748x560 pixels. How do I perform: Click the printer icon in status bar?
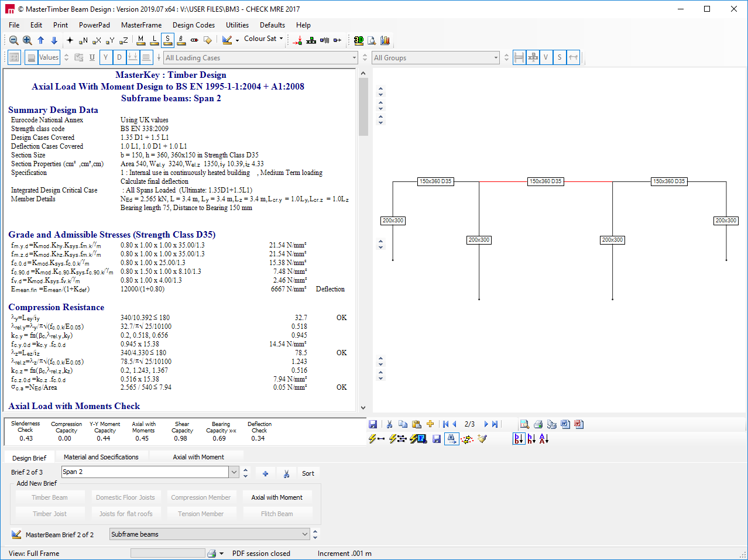tap(212, 554)
